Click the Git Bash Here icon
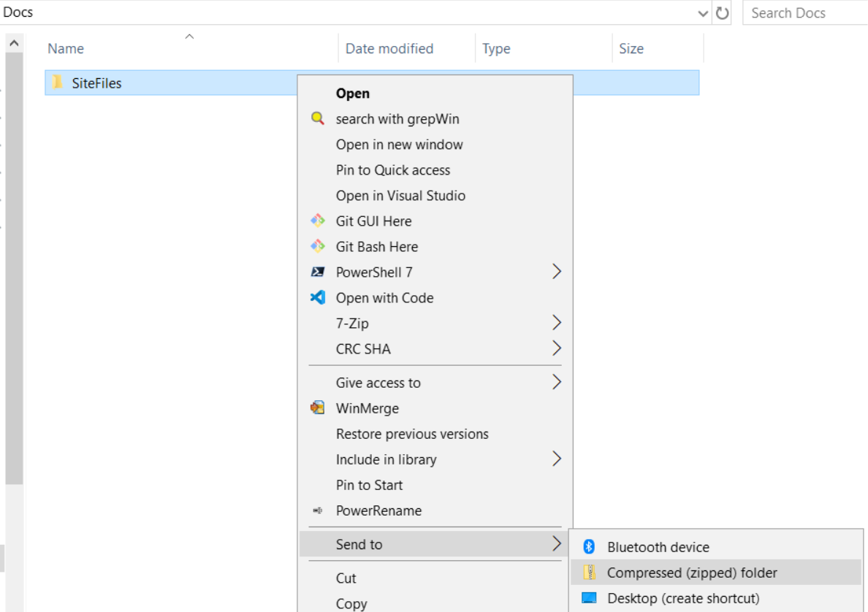Image resolution: width=868 pixels, height=612 pixels. click(317, 246)
